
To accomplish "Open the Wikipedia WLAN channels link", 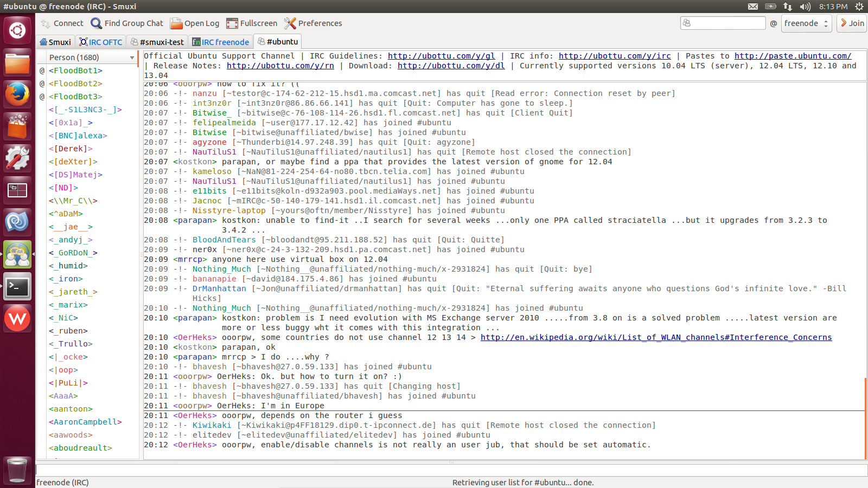I will 656,337.
